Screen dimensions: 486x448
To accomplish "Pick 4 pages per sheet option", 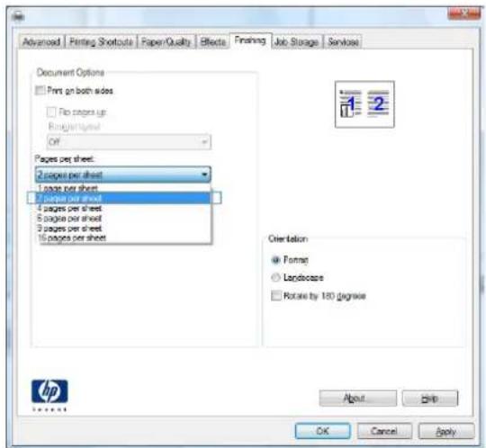I will point(123,208).
